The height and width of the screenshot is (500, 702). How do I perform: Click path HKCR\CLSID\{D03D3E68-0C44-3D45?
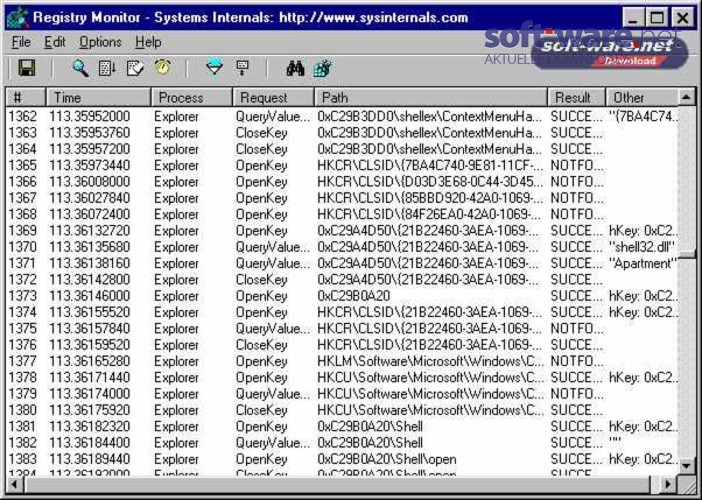point(430,181)
